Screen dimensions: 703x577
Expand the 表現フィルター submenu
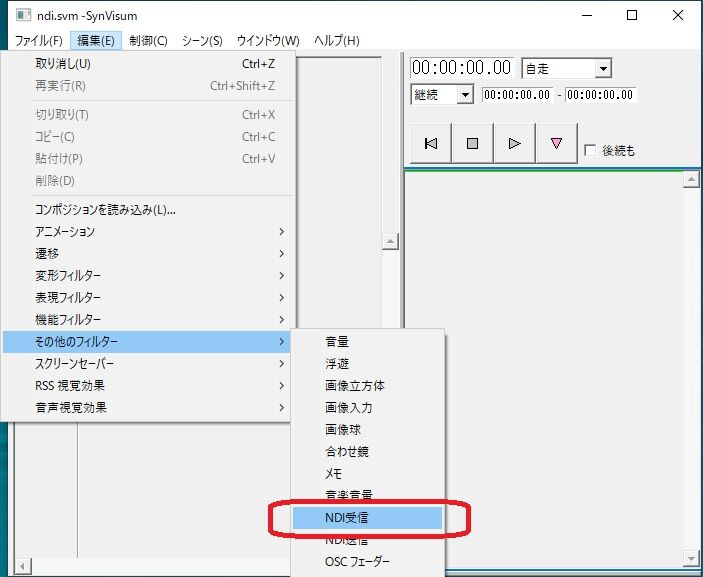[x=148, y=297]
